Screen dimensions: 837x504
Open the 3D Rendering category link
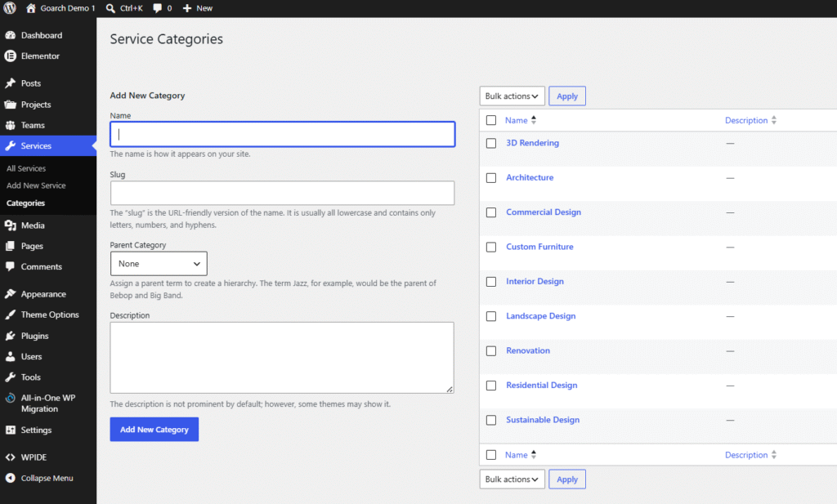[532, 143]
